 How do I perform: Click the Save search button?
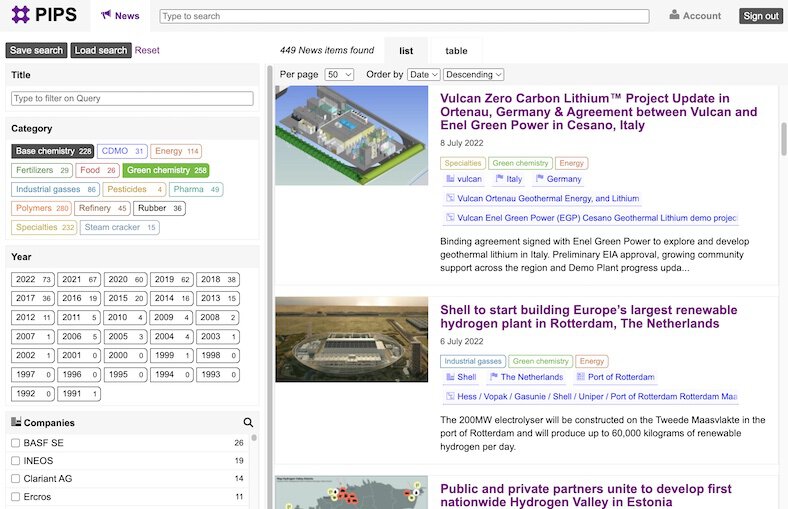[36, 50]
